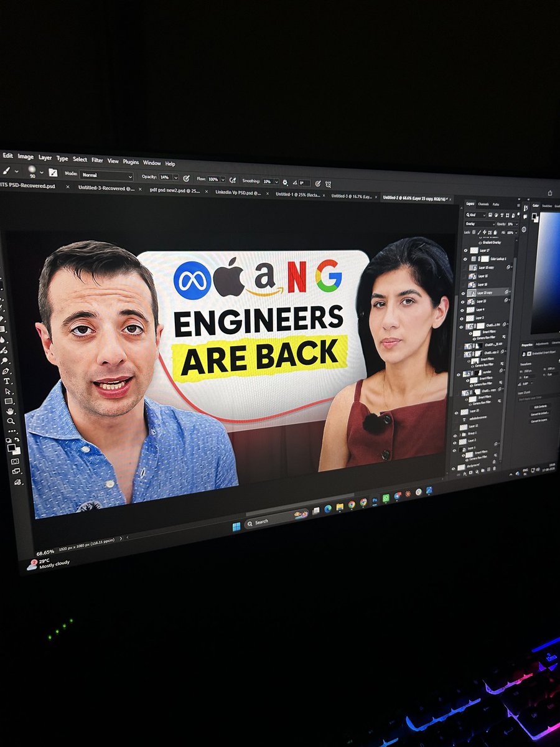Toggle visibility of the sundas layer
Screen dimensions: 560x747
pyautogui.click(x=459, y=375)
